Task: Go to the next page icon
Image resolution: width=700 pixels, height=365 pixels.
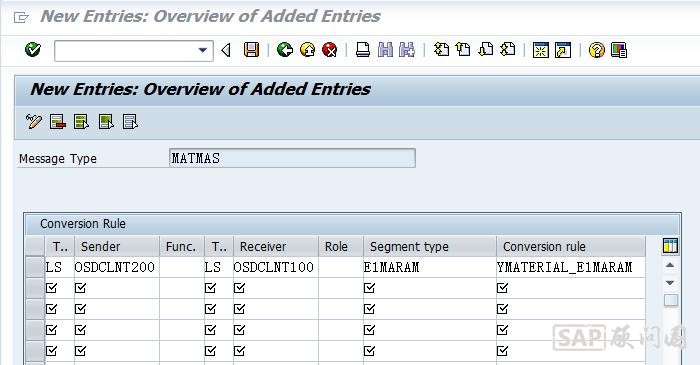Action: click(486, 49)
